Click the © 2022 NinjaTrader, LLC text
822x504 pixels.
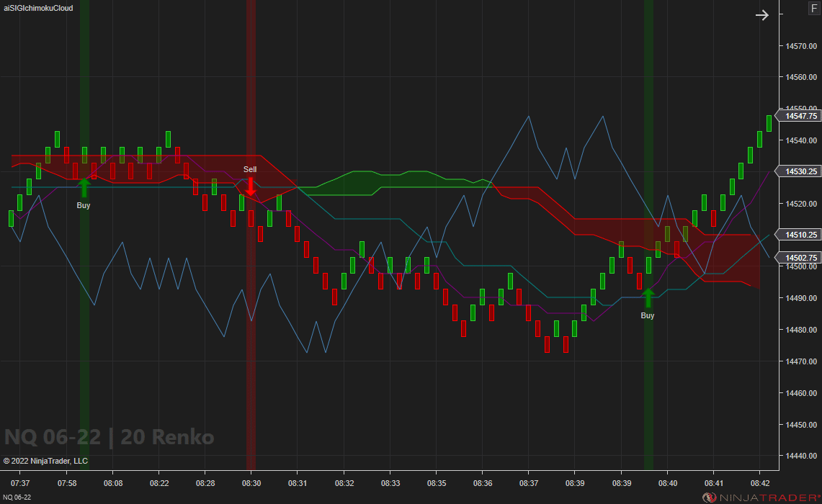point(46,461)
